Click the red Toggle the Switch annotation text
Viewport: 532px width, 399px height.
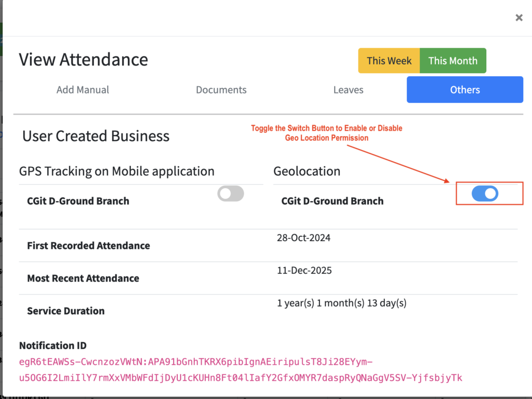326,133
